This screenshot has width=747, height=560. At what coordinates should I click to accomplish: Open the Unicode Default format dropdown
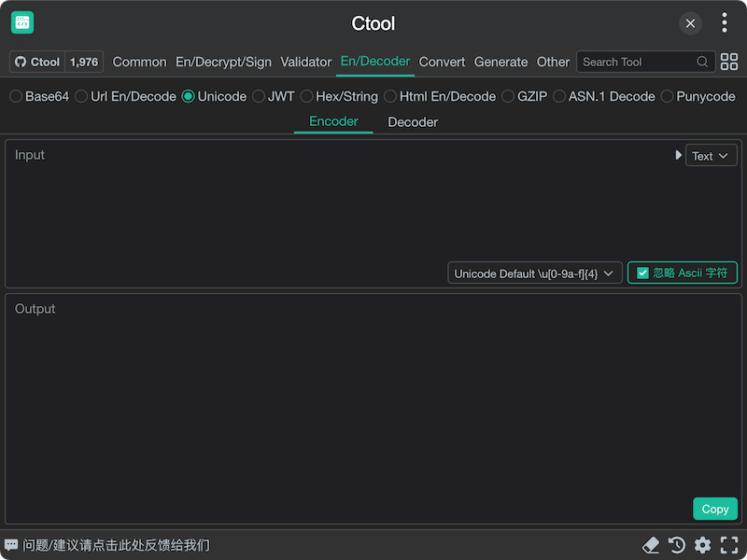coord(534,273)
